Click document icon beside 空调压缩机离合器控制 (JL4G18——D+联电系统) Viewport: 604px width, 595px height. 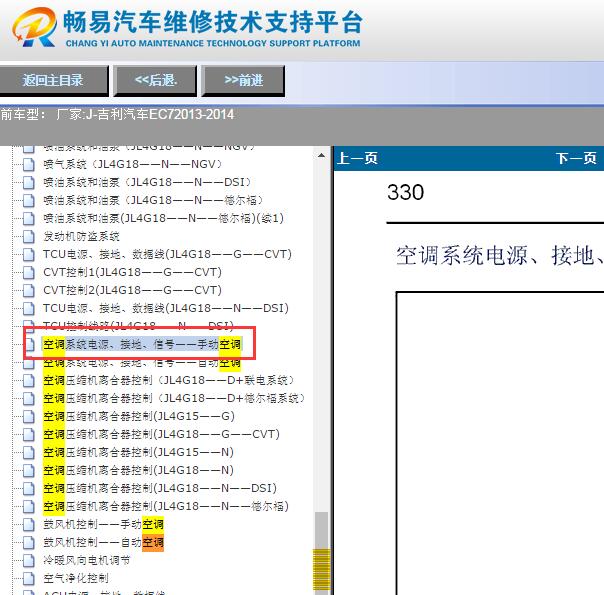click(29, 380)
